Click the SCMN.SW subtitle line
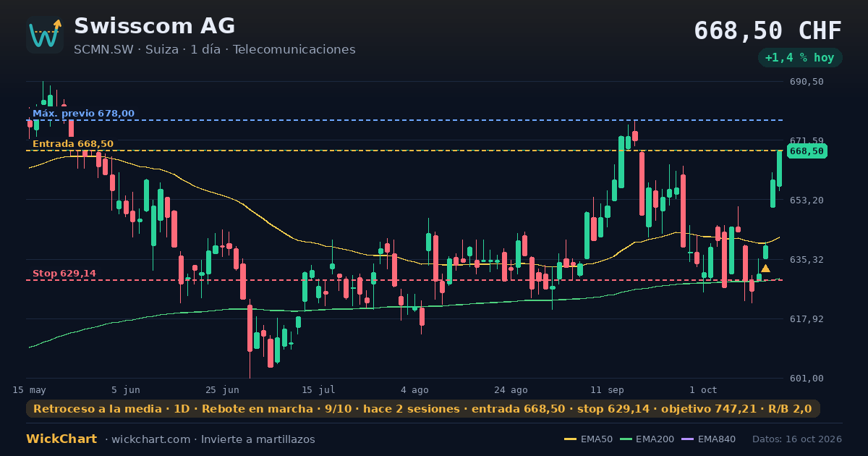Screen dimensions: 868x456 (215, 50)
